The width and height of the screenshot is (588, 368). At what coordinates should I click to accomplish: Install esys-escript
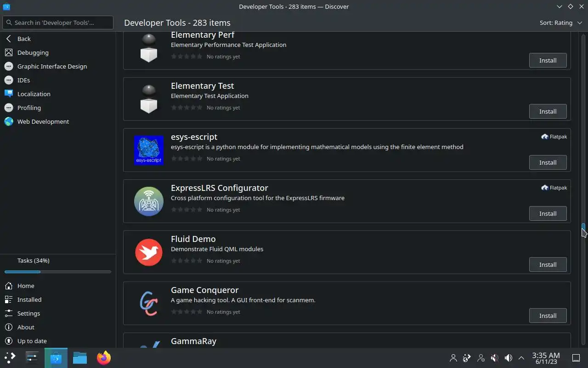(548, 162)
